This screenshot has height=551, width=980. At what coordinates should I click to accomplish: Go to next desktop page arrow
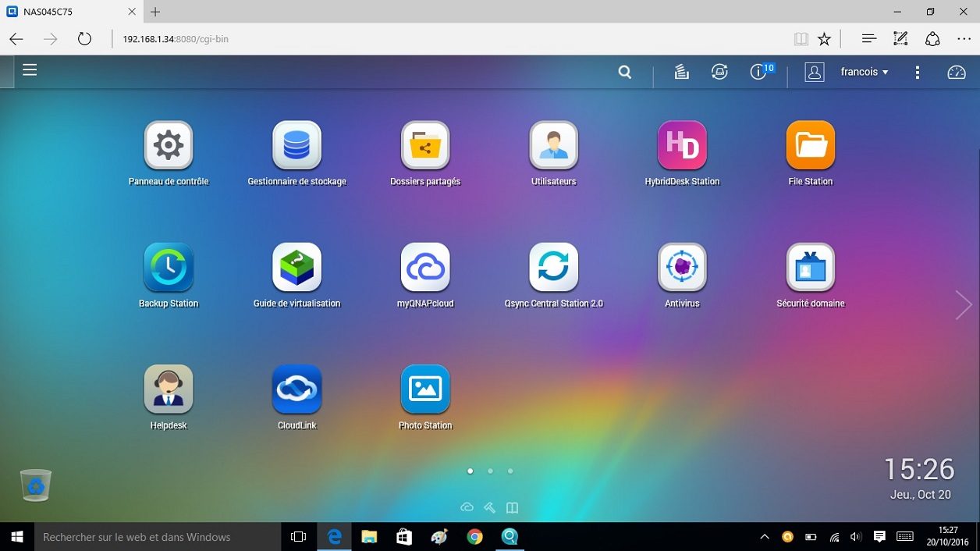(963, 305)
